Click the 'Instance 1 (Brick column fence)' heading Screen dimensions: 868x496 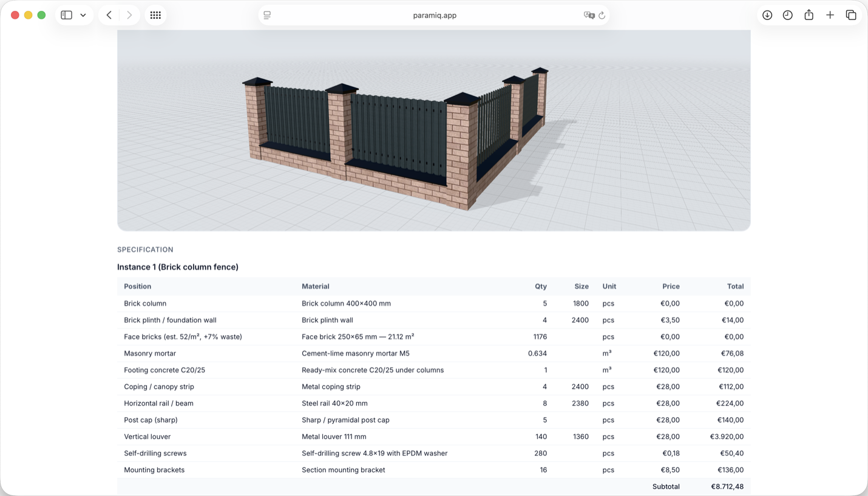coord(178,267)
